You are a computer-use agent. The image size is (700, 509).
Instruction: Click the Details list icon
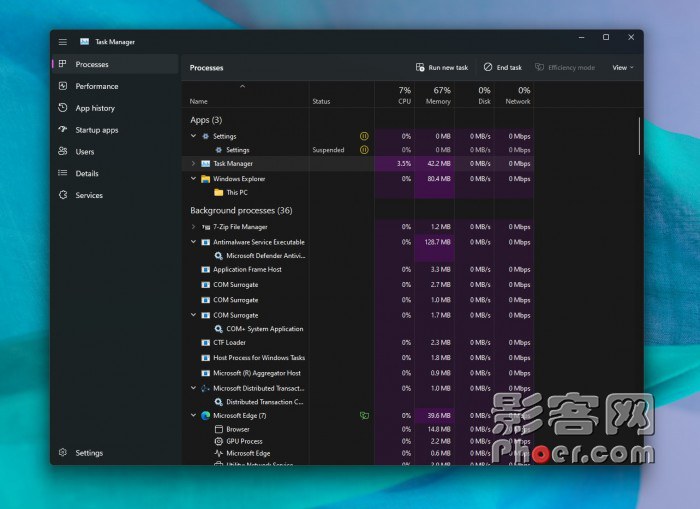62,173
